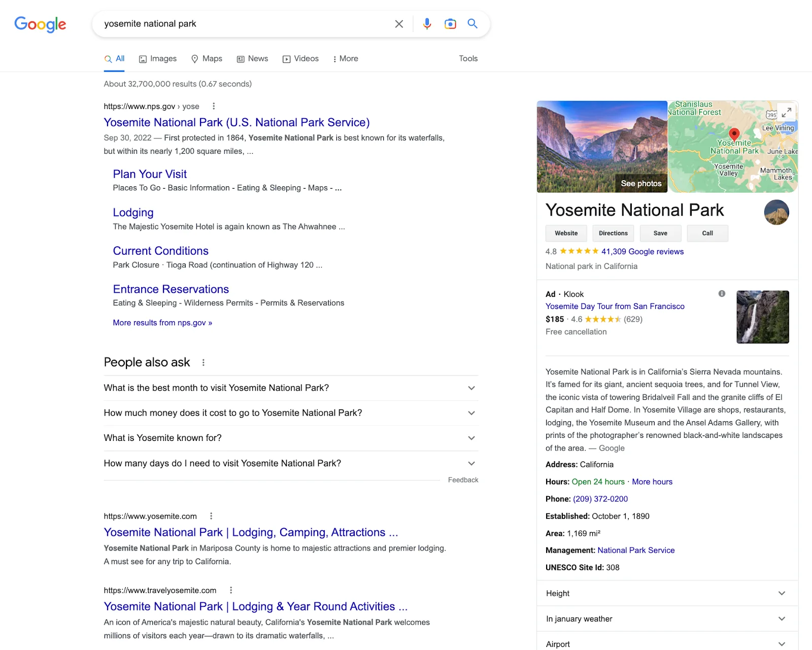Open the three-dot menu beside People also ask
This screenshot has height=650, width=812.
(203, 362)
